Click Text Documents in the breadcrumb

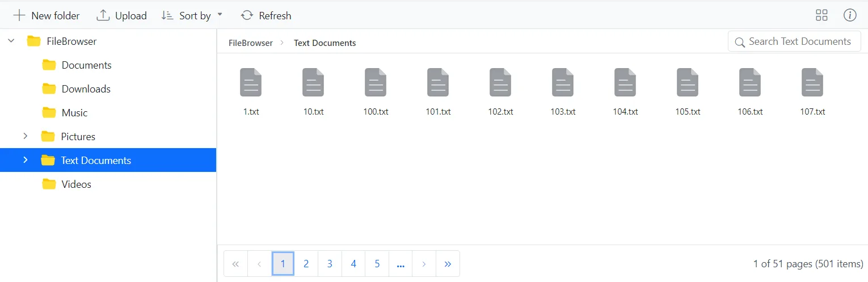coord(325,43)
